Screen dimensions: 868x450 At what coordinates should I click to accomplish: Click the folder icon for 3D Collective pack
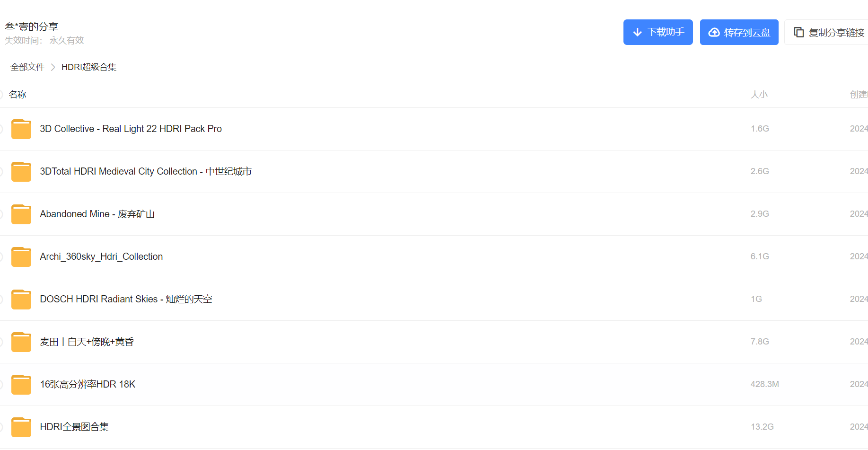click(x=21, y=129)
